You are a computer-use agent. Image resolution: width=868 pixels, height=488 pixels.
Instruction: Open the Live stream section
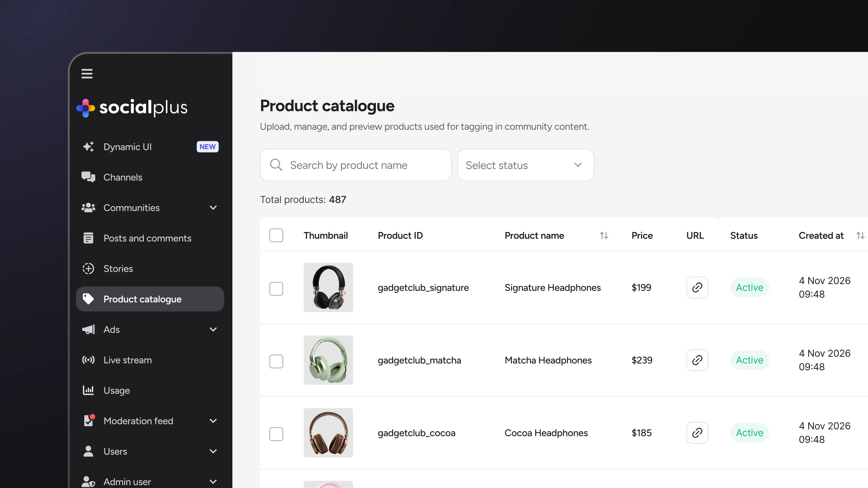[x=127, y=360]
